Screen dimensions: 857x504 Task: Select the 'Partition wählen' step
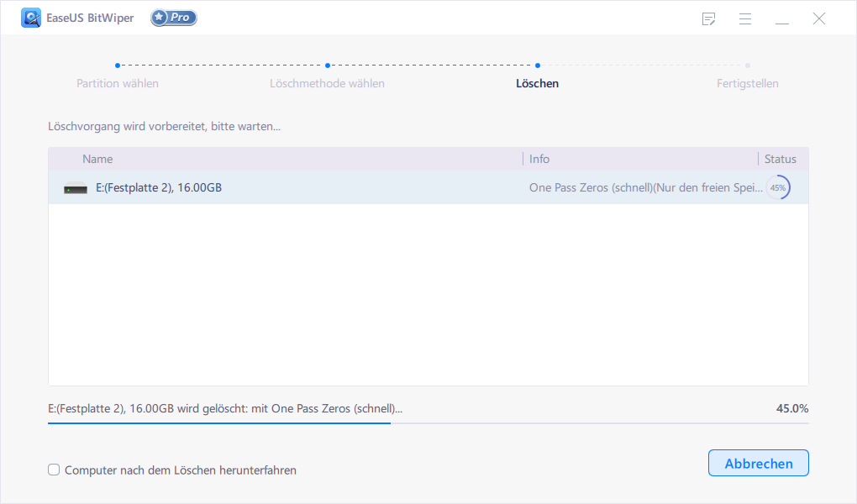tap(118, 83)
